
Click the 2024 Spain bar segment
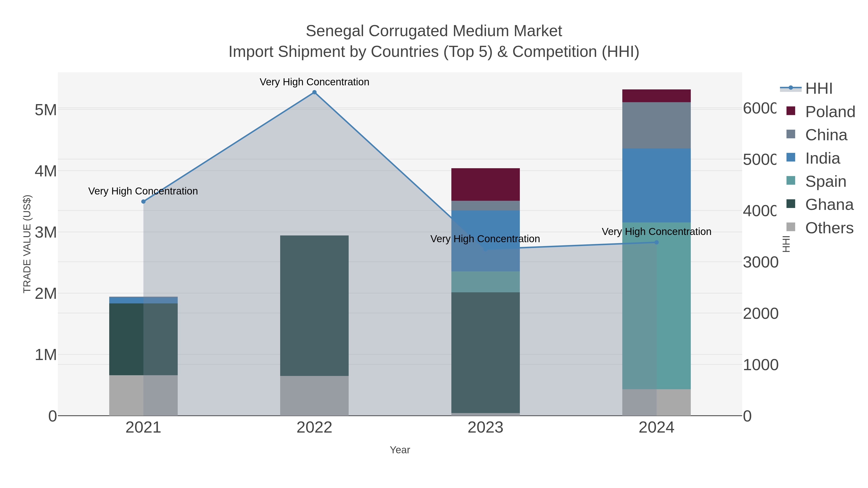click(x=656, y=306)
